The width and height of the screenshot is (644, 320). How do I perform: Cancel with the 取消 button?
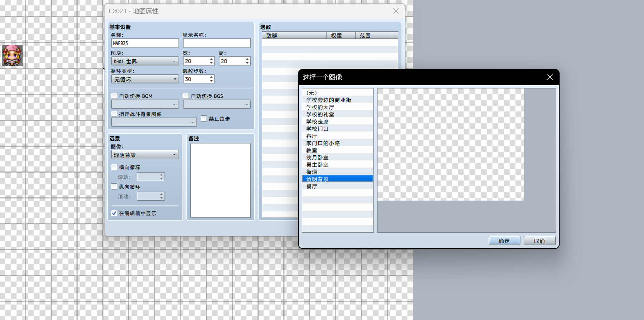click(x=539, y=241)
